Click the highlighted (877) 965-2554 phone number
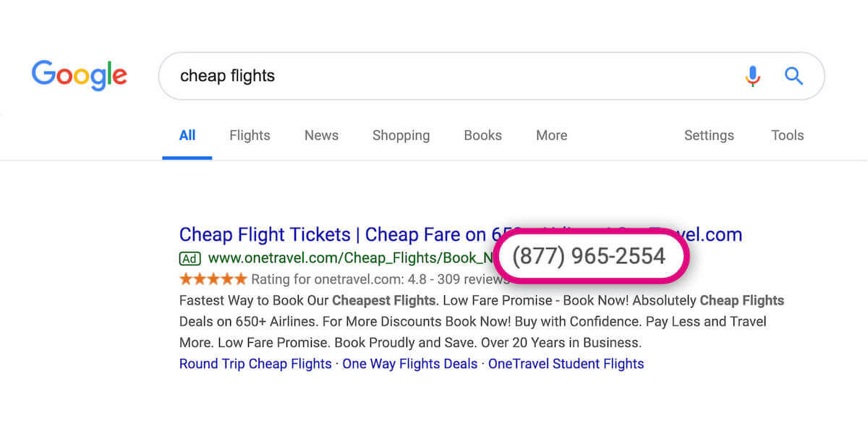The height and width of the screenshot is (434, 868). click(x=589, y=255)
